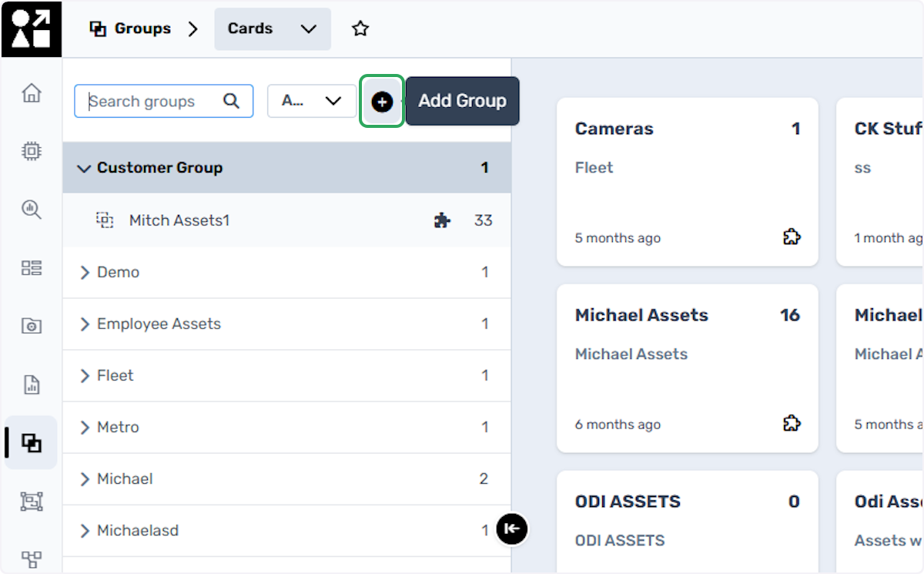Screen dimensions: 924x574
Task: Click '6 months ago' on Michael Assets card
Action: tap(618, 425)
